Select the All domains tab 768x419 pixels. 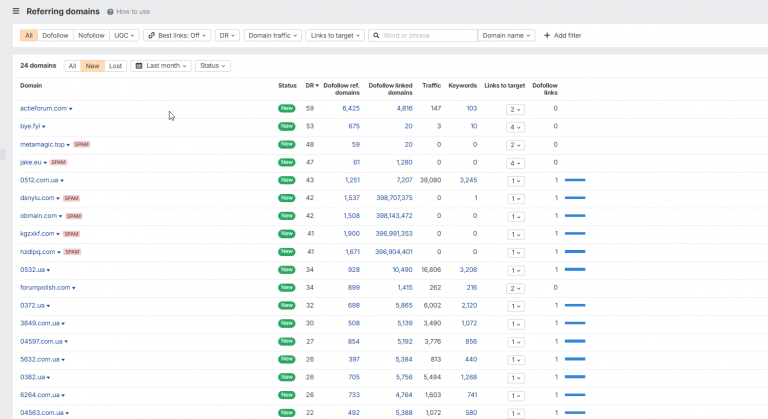tap(72, 66)
